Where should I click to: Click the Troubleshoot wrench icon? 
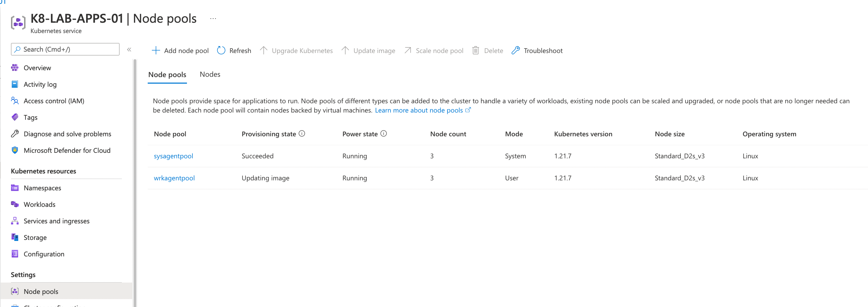click(x=515, y=51)
